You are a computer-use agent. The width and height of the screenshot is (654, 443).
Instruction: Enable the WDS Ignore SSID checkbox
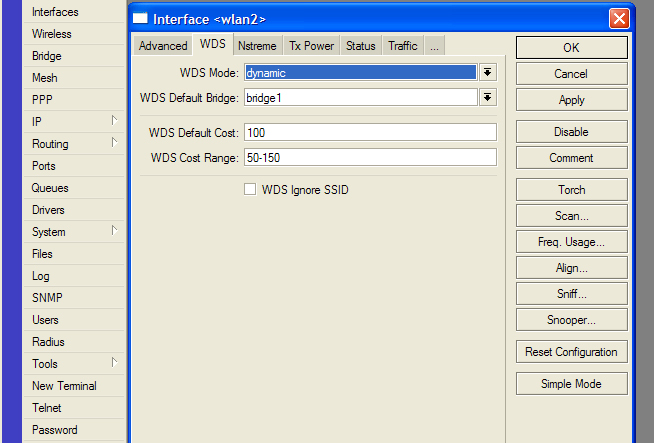click(x=250, y=189)
